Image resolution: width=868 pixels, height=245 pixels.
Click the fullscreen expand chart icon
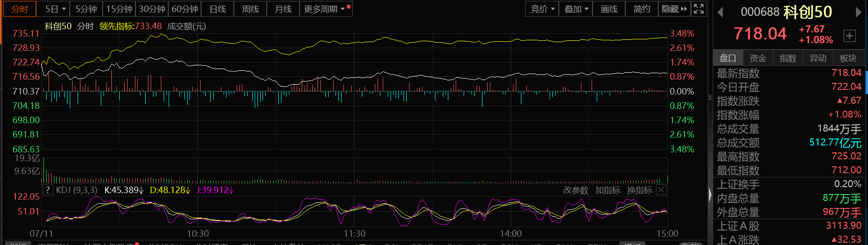point(699,9)
